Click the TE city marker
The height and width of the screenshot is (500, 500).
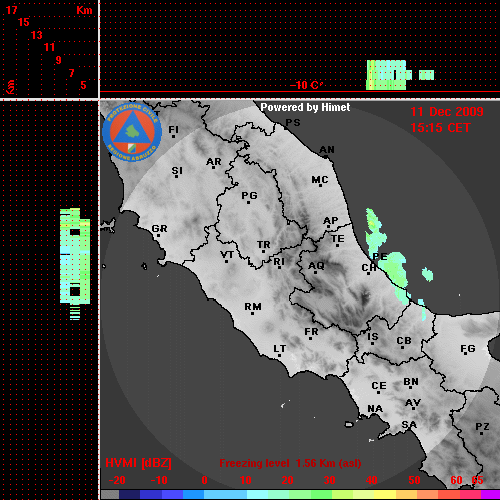tap(338, 245)
